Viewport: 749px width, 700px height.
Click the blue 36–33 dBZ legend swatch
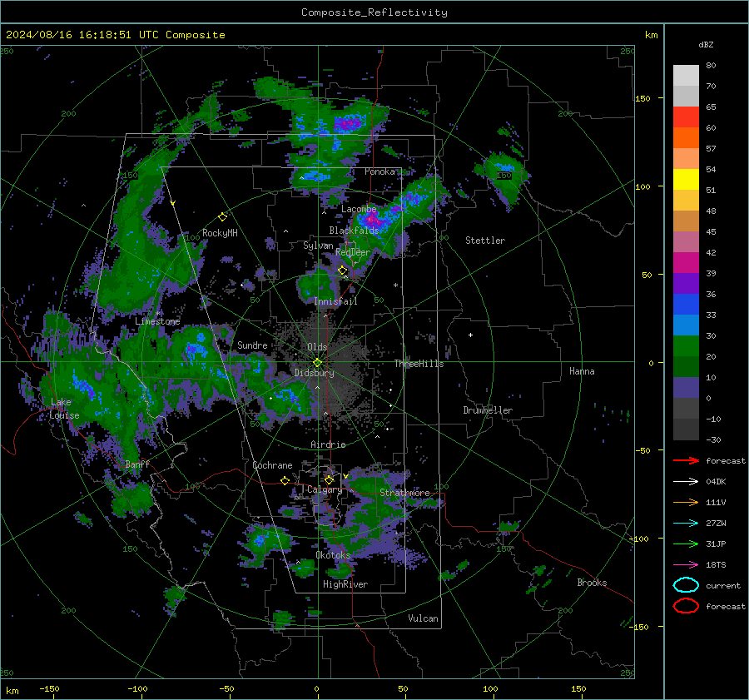pos(686,305)
